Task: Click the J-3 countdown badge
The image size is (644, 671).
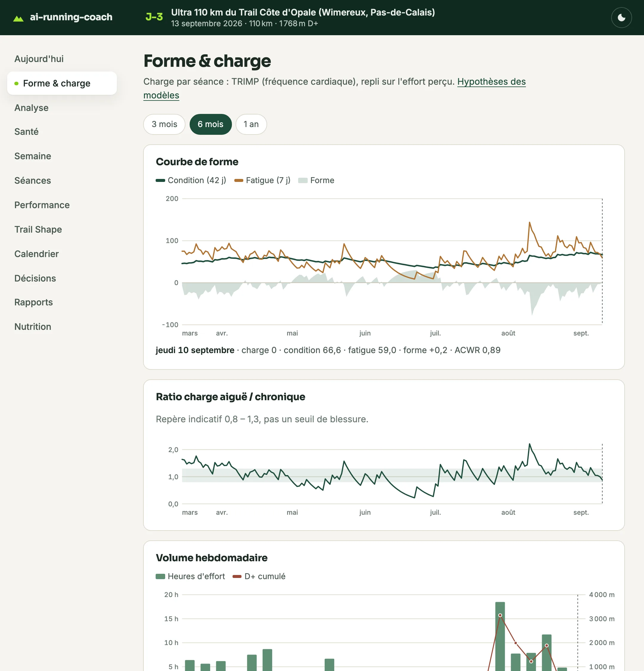Action: point(154,17)
